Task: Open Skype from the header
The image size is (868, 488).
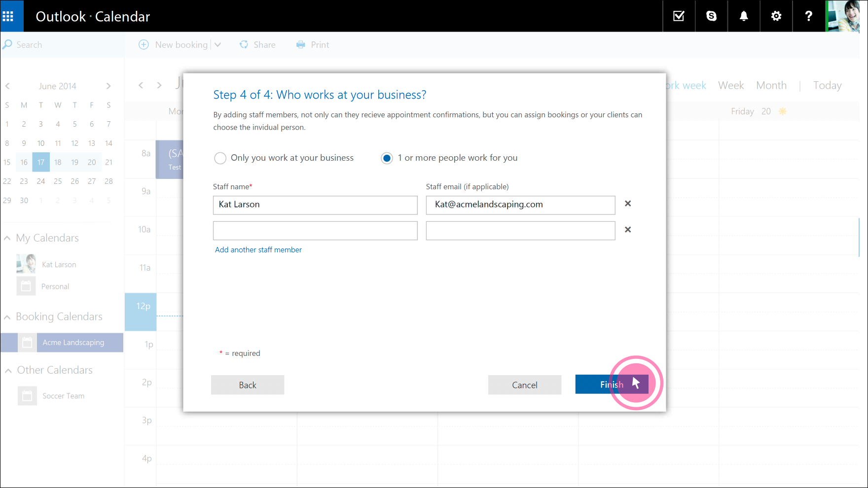Action: point(711,16)
